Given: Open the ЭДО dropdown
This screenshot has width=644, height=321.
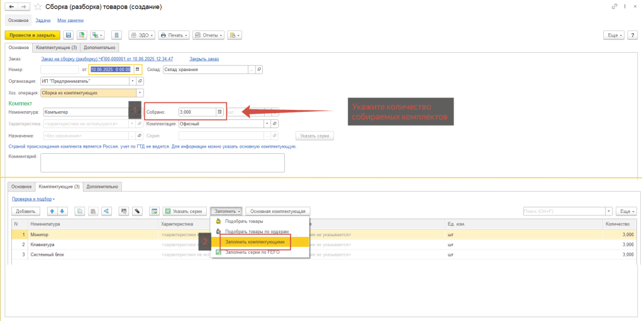Looking at the screenshot, I should [141, 35].
